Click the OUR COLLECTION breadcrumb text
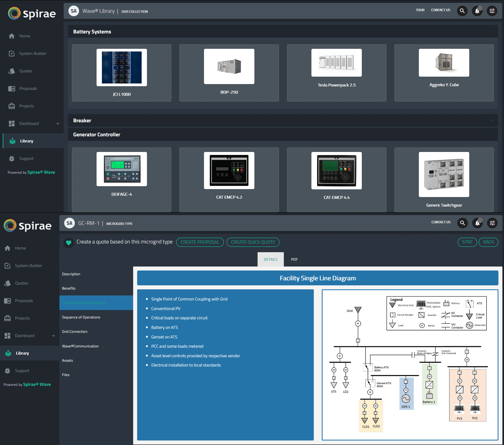The image size is (504, 445). (x=134, y=12)
